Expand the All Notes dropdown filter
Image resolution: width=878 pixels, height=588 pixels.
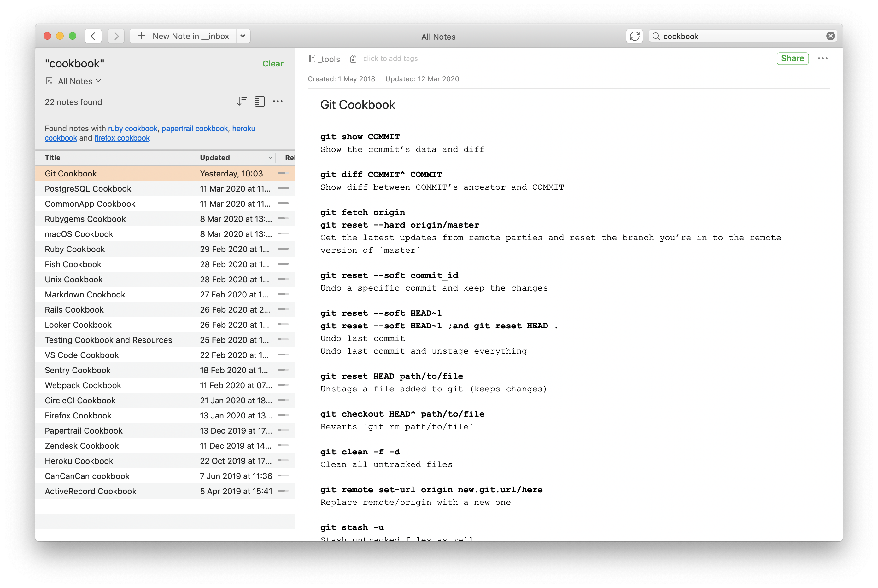[74, 81]
